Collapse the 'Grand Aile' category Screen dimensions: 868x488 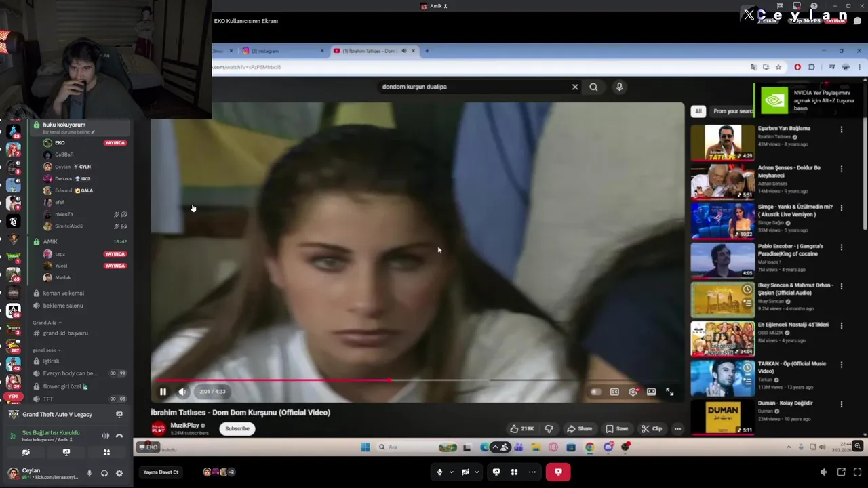(x=47, y=323)
